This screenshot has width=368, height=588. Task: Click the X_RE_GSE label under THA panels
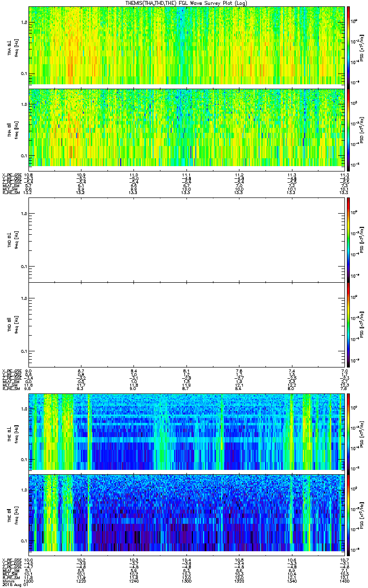coord(11,174)
